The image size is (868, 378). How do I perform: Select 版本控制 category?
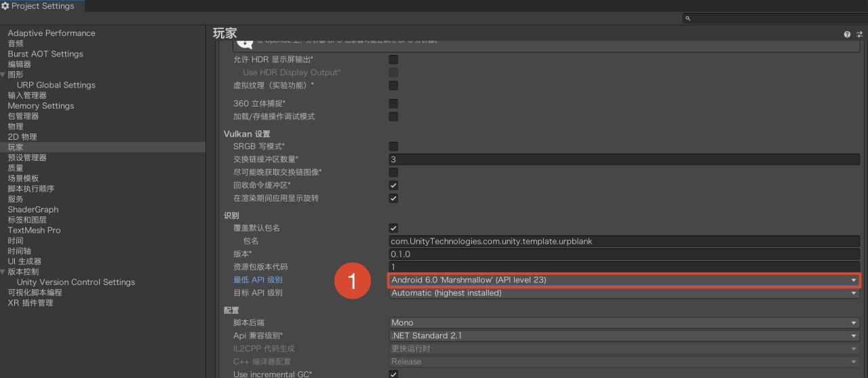point(23,271)
